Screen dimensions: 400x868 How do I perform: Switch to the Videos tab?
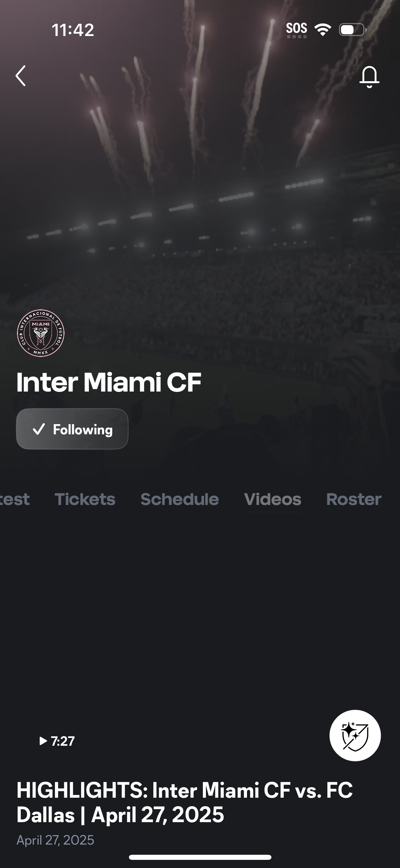(x=272, y=499)
